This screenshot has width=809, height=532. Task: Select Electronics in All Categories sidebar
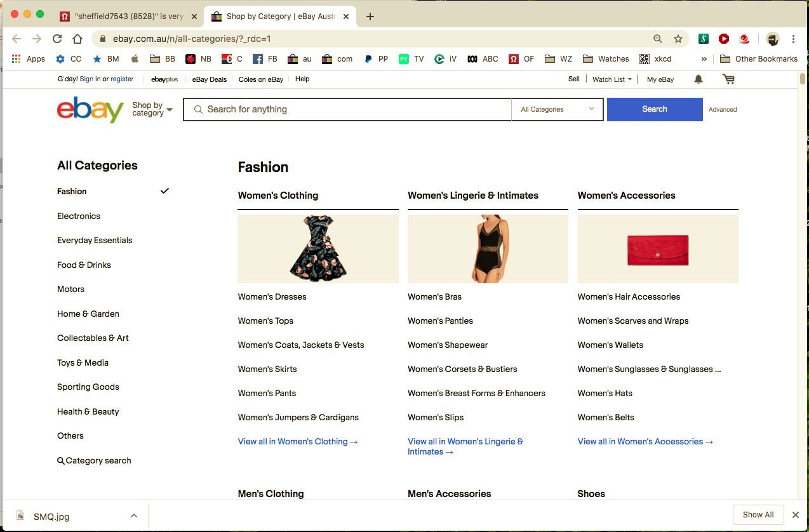79,216
